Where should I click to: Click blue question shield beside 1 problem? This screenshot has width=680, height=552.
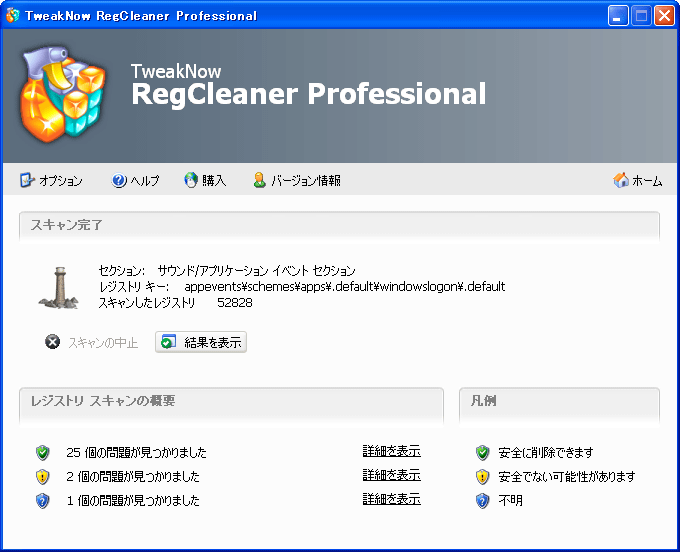click(42, 500)
